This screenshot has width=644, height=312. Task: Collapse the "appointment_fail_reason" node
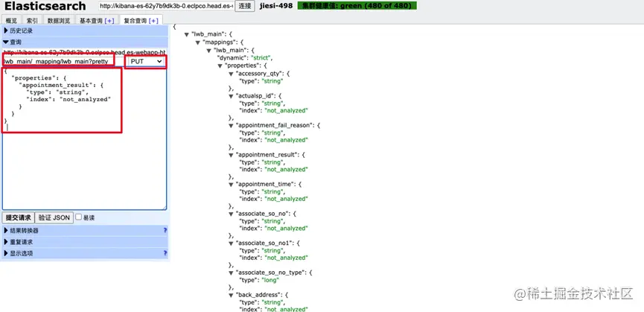point(232,125)
